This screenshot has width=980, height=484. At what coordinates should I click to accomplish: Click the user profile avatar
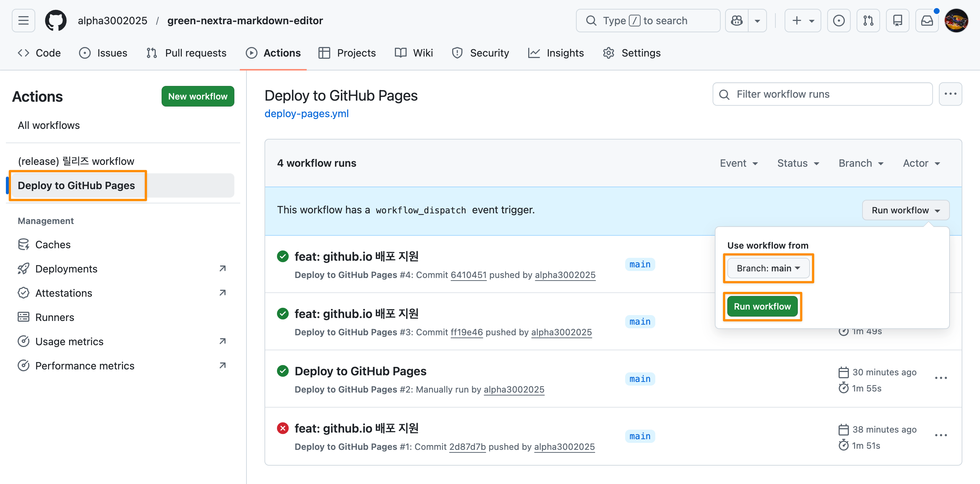tap(956, 21)
